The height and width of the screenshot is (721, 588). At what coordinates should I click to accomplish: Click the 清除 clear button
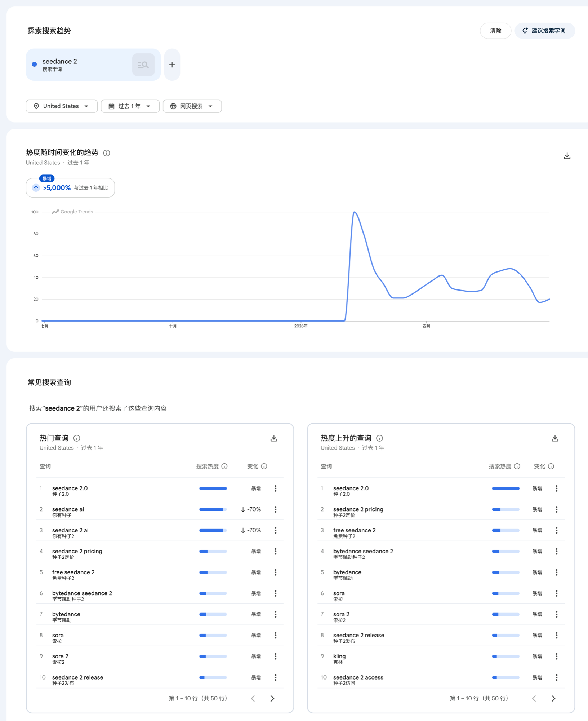click(495, 31)
